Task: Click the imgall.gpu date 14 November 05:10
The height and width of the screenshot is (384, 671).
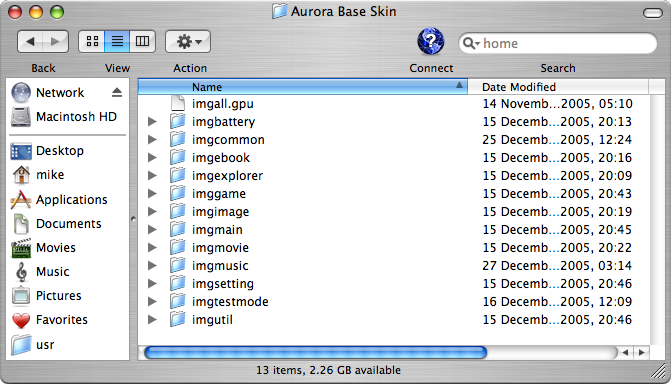Action: tap(558, 104)
